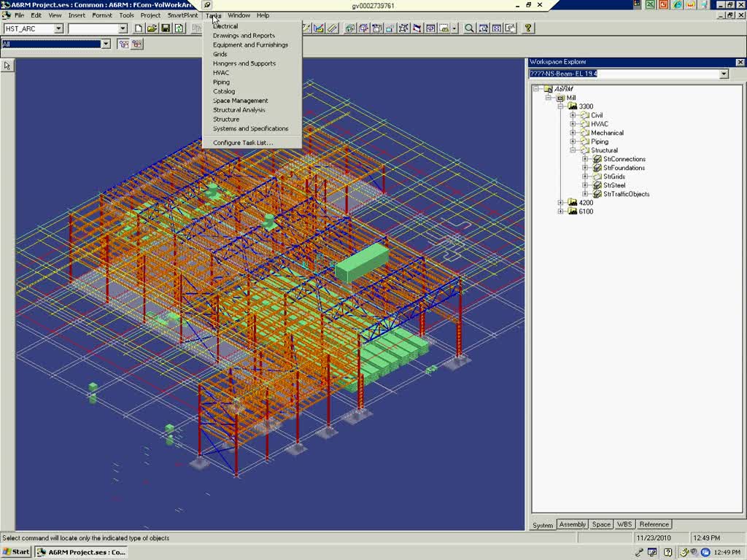Viewport: 747px width, 560px height.
Task: Click the Refresh Workspace toolbar icon
Action: click(x=179, y=28)
